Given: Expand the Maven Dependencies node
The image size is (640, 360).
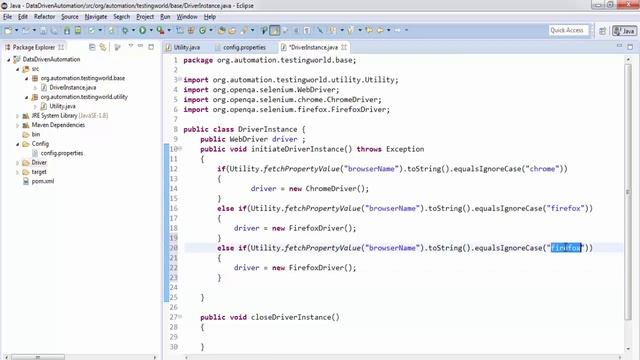Looking at the screenshot, I should pos(18,125).
